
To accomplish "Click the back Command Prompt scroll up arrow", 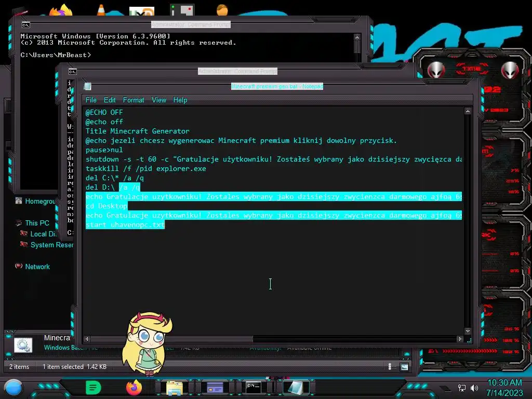I will coord(357,37).
